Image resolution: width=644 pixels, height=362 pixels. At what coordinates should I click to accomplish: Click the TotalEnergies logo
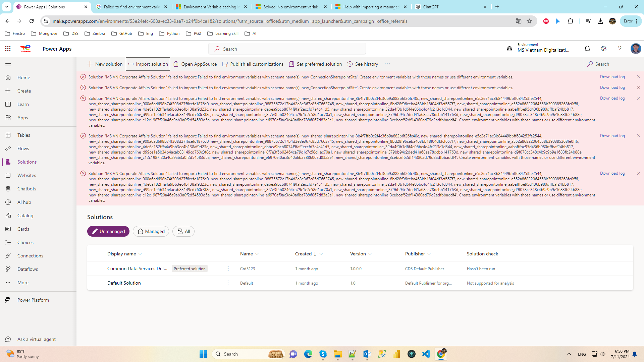[25, 49]
